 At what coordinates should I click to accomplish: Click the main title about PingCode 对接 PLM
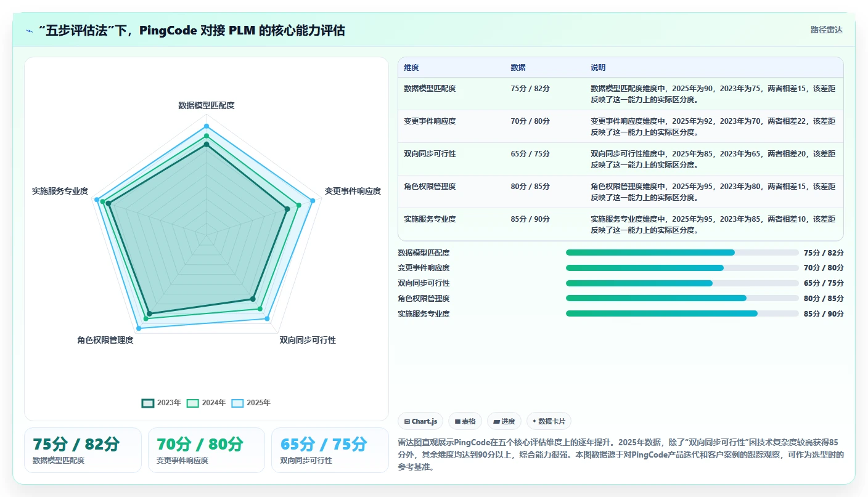[x=191, y=30]
